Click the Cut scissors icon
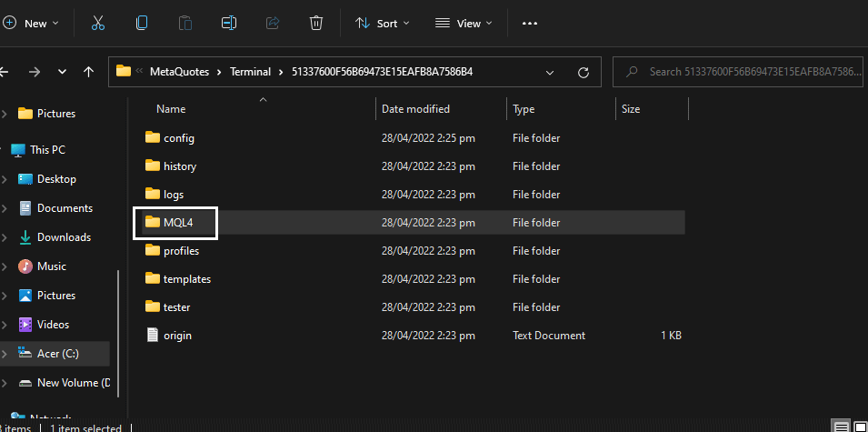The image size is (868, 432). pyautogui.click(x=98, y=23)
